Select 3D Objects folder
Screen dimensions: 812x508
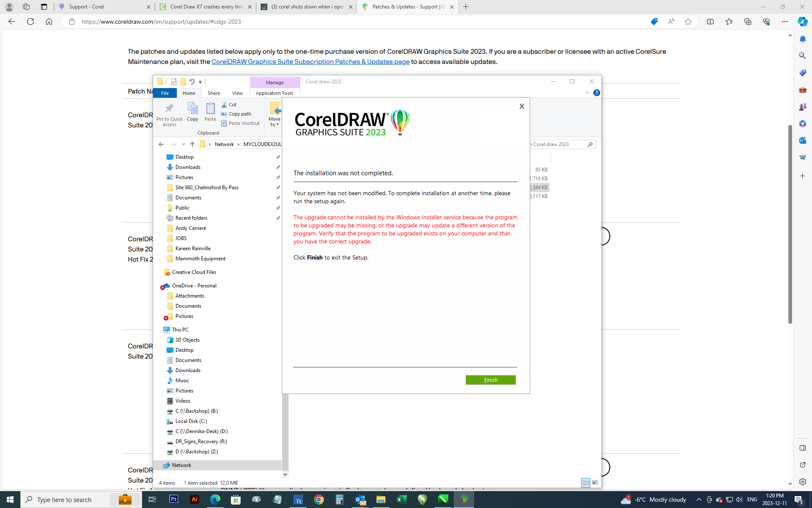[x=187, y=340]
